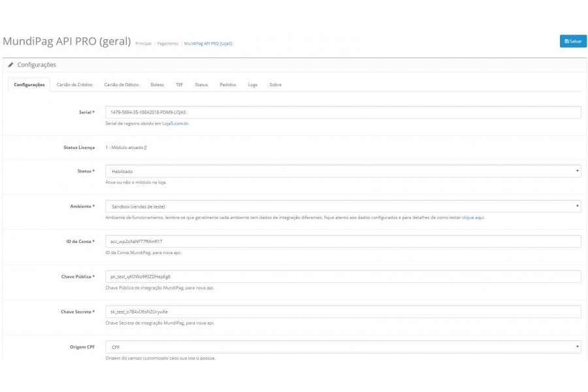
Task: Open the Loja5.com.br link
Action: [176, 123]
